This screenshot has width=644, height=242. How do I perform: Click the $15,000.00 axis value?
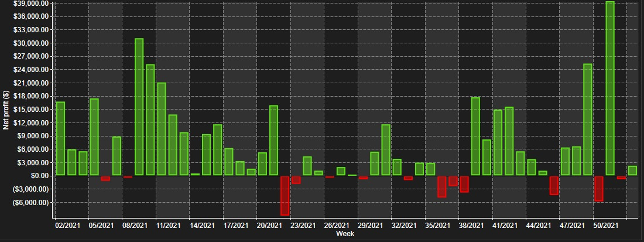[31, 110]
